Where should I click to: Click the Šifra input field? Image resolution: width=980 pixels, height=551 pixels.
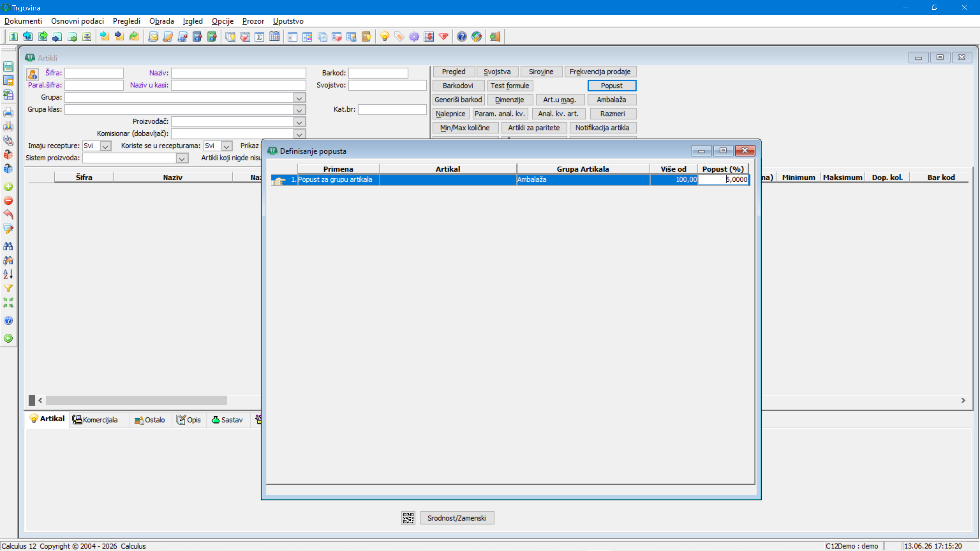click(94, 73)
